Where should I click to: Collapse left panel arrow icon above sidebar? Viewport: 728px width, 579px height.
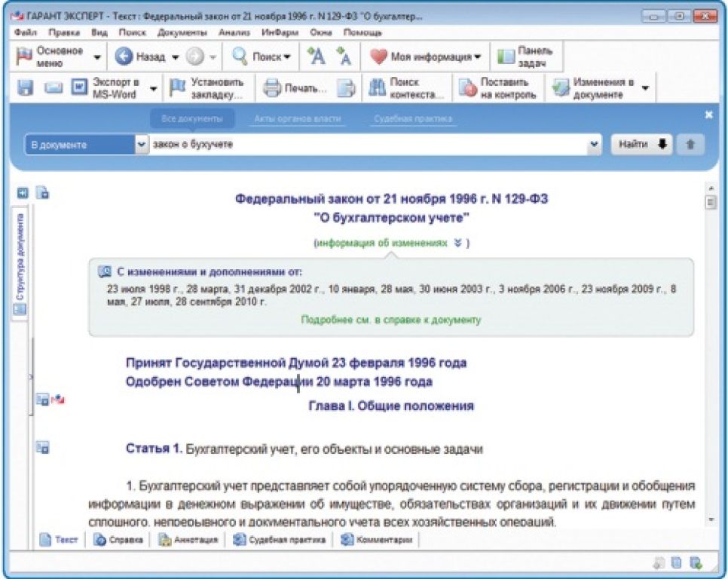pos(23,192)
